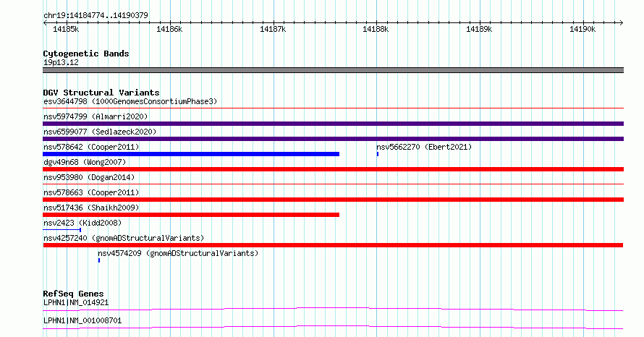Click the 14186k ruler position label
Screen dimensions: 644x337
(169, 29)
